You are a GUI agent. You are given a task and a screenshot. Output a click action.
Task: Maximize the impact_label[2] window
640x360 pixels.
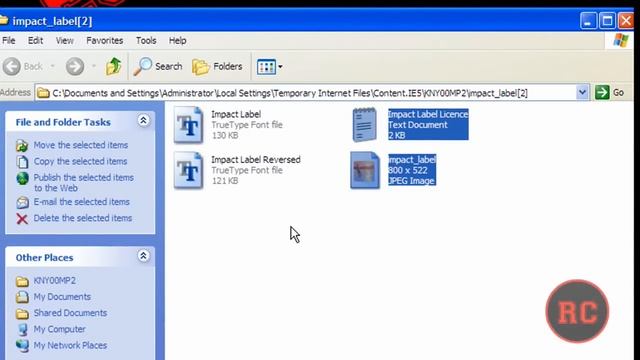pyautogui.click(x=607, y=20)
